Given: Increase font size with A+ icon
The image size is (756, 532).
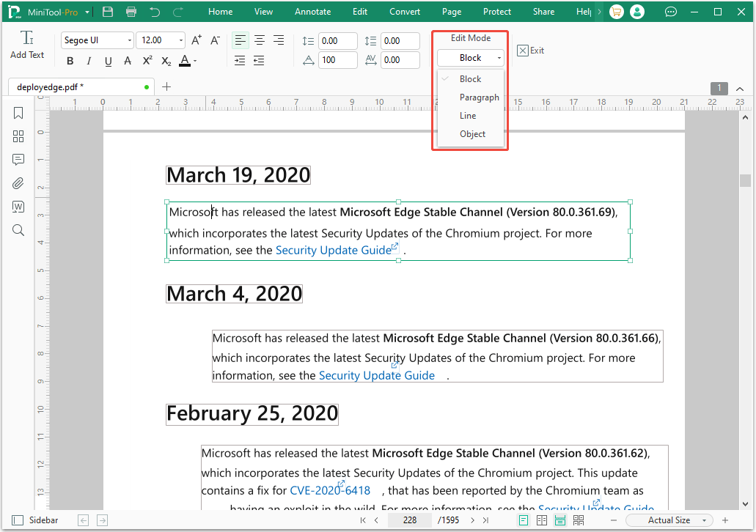Looking at the screenshot, I should 197,40.
